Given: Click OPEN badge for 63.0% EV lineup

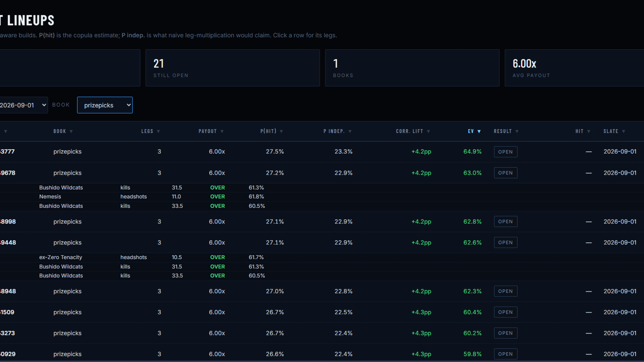Looking at the screenshot, I should [505, 173].
